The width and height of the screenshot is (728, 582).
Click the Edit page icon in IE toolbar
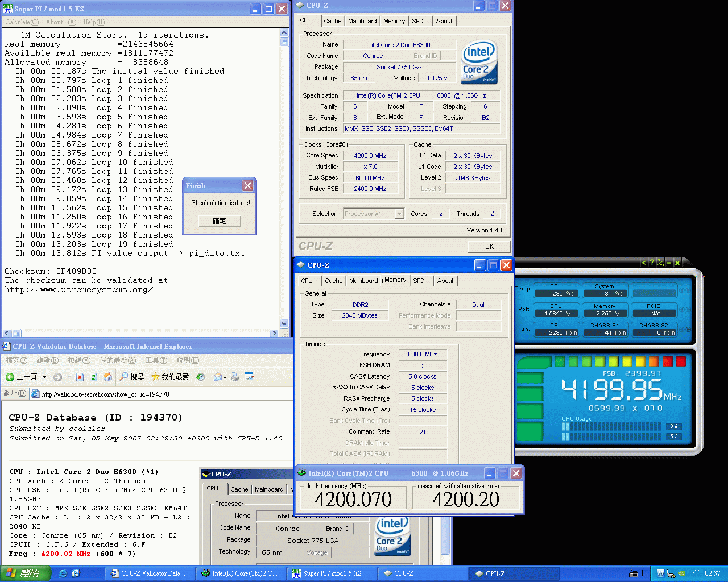[x=249, y=377]
